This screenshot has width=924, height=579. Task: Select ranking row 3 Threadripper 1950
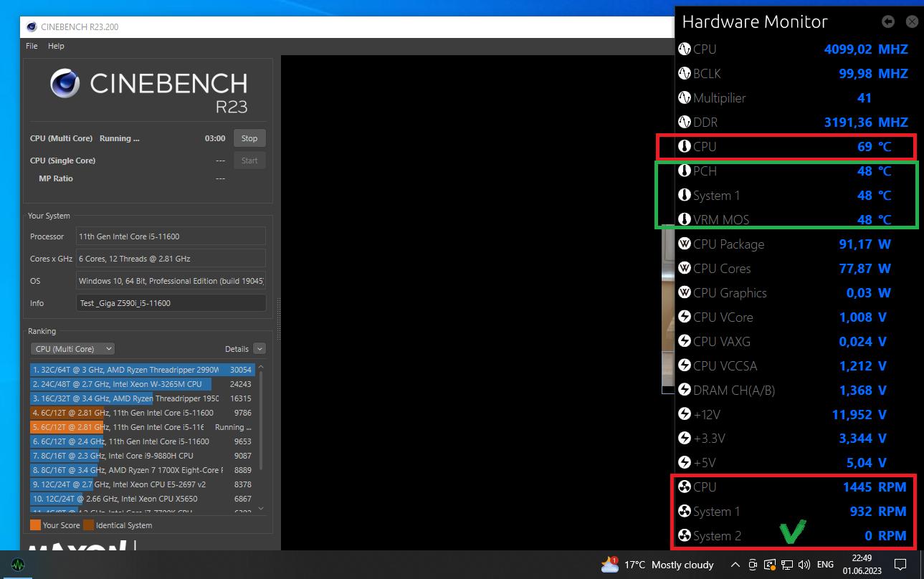(142, 398)
